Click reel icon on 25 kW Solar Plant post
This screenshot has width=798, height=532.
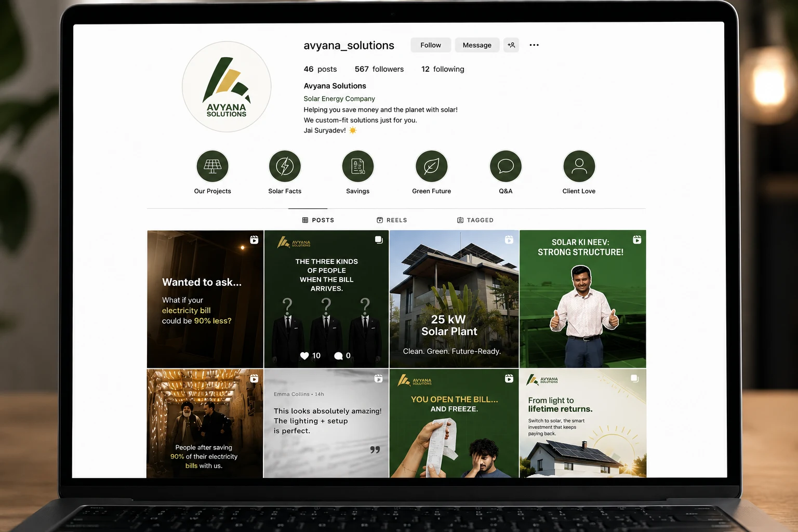click(509, 240)
